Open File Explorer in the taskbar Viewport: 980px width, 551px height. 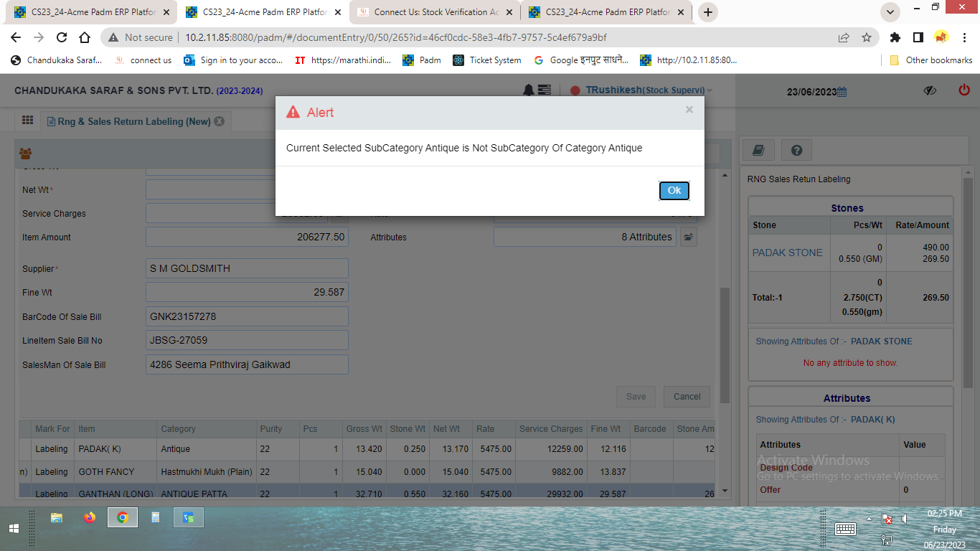(x=57, y=517)
